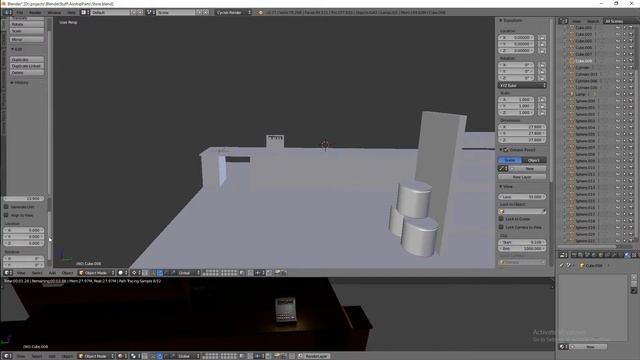This screenshot has width=640, height=360.
Task: Open the viewport shading sphere in the lower 3D view header
Action: click(122, 356)
